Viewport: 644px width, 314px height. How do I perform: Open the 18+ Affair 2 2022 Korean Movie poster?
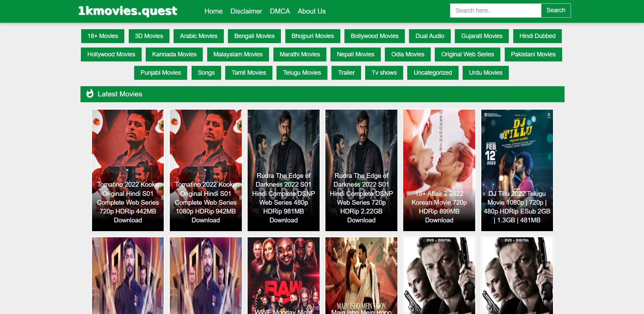pyautogui.click(x=439, y=170)
